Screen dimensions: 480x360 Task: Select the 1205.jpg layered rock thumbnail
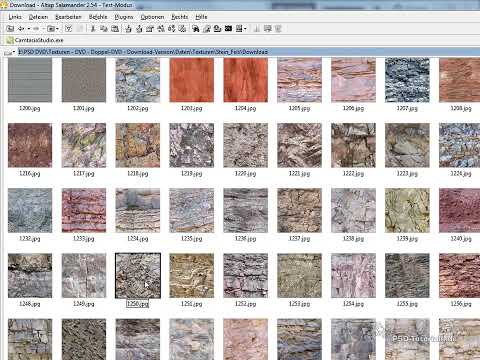click(299, 80)
